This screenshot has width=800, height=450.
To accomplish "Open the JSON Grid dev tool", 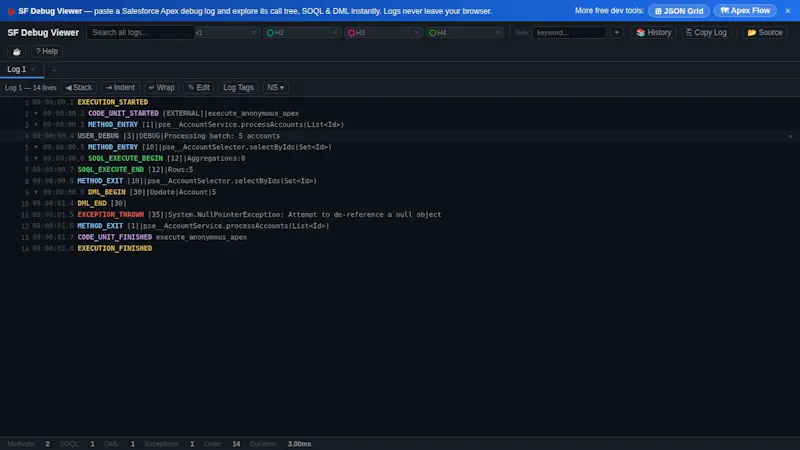I will coord(679,11).
